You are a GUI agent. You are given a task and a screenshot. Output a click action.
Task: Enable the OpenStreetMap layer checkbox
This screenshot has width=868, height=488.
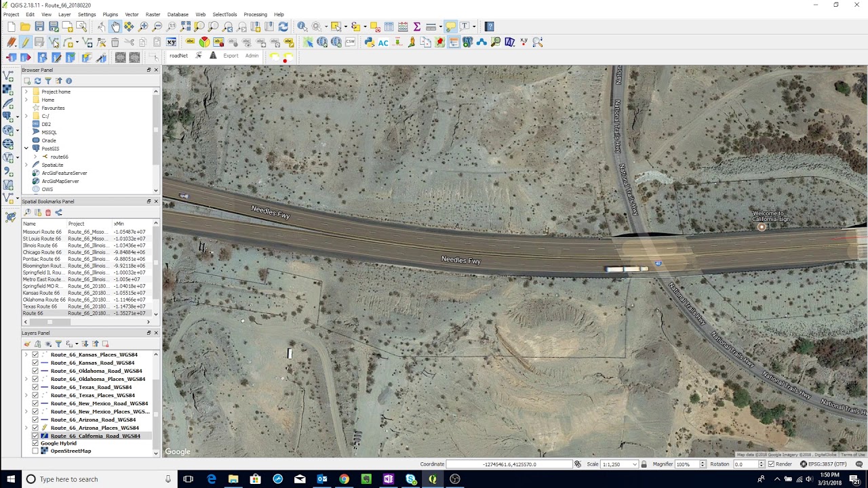[x=35, y=451]
